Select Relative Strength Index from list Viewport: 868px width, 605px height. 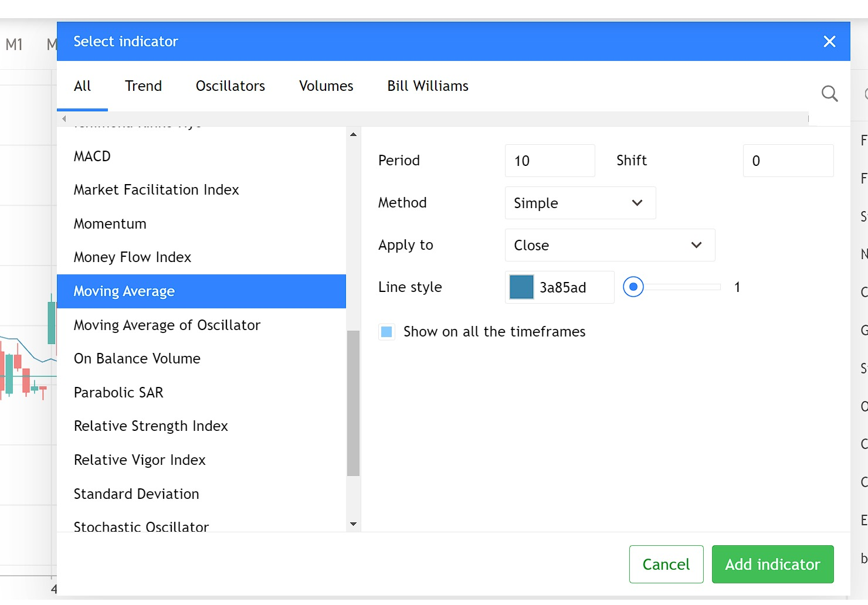click(151, 426)
